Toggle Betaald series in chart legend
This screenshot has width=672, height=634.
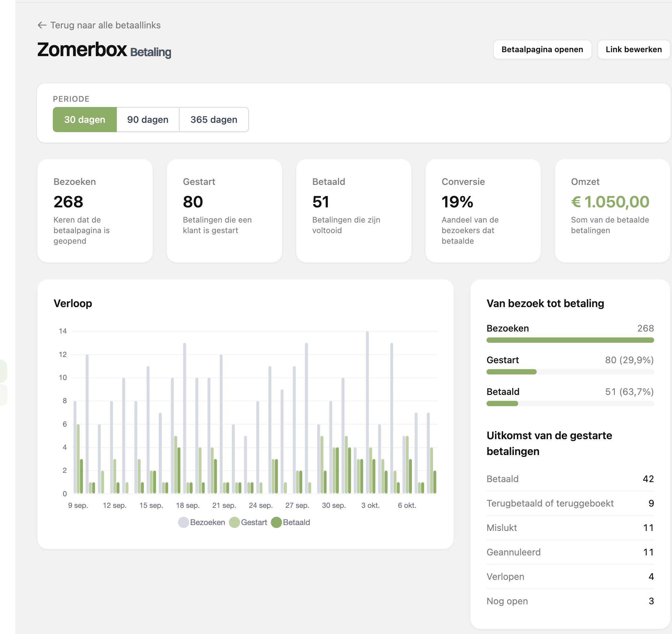point(290,522)
